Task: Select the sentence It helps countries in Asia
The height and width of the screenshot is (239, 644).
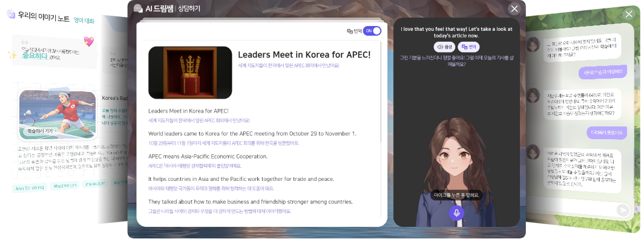Action: coord(241,179)
